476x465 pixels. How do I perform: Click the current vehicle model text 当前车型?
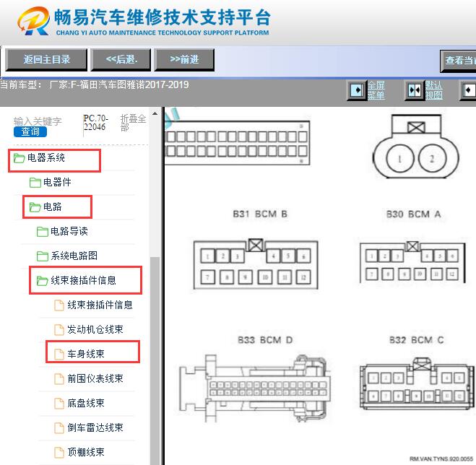pos(95,84)
